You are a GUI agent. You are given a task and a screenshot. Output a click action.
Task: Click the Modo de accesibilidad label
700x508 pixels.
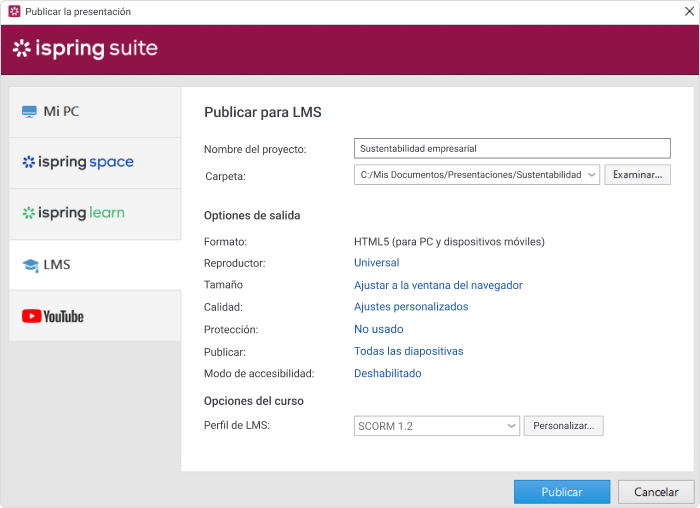coord(259,373)
